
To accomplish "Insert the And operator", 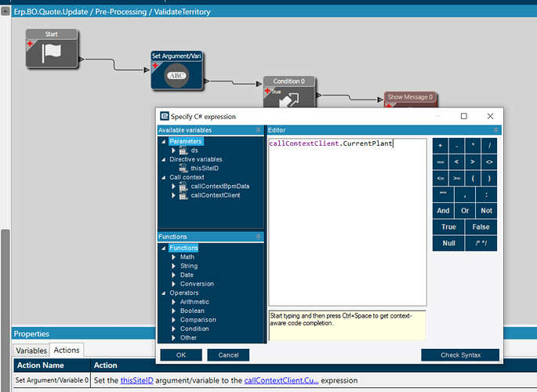I will click(x=443, y=210).
